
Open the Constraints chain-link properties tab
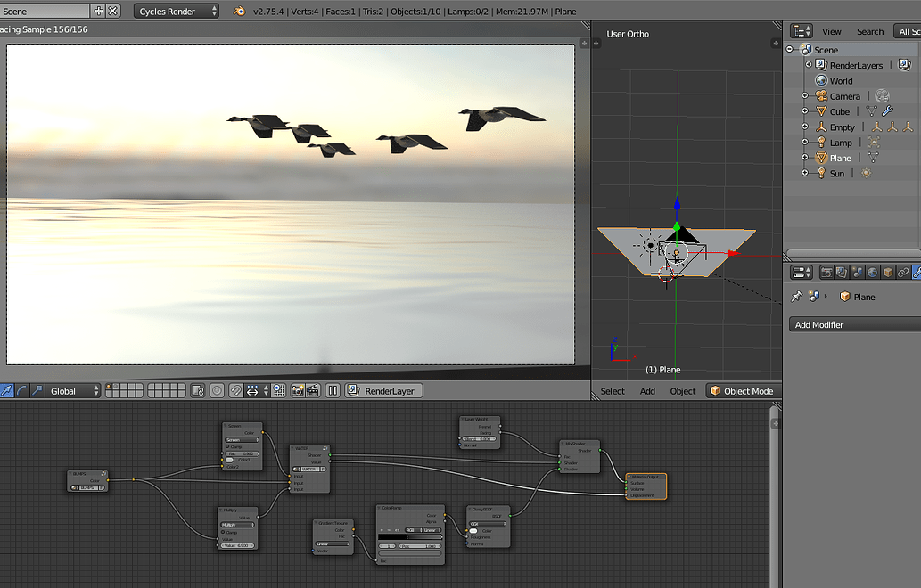(x=903, y=273)
